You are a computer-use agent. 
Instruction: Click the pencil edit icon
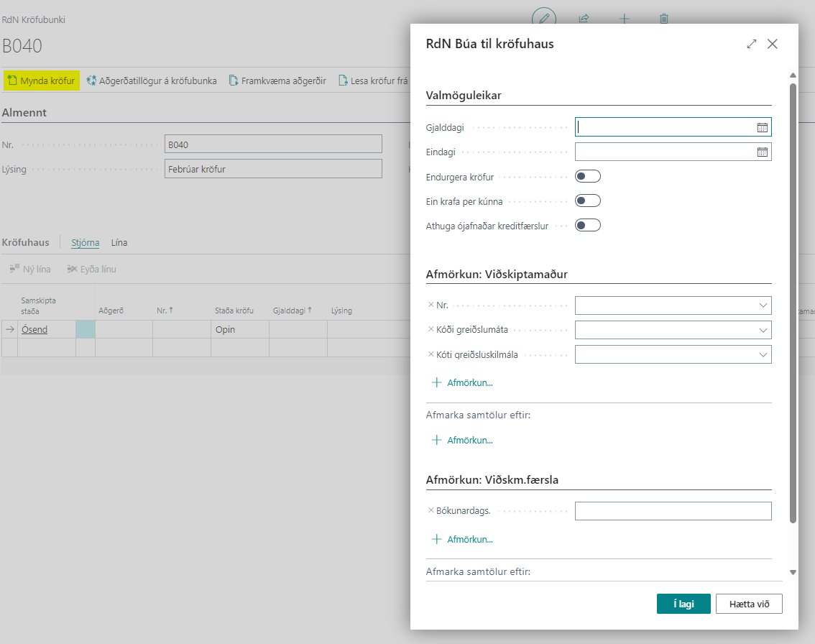click(x=544, y=19)
